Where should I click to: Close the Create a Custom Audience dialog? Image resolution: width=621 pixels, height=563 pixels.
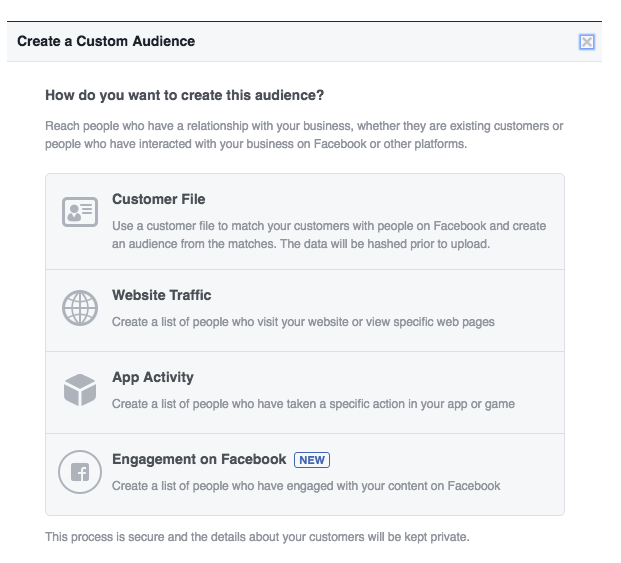tap(587, 42)
